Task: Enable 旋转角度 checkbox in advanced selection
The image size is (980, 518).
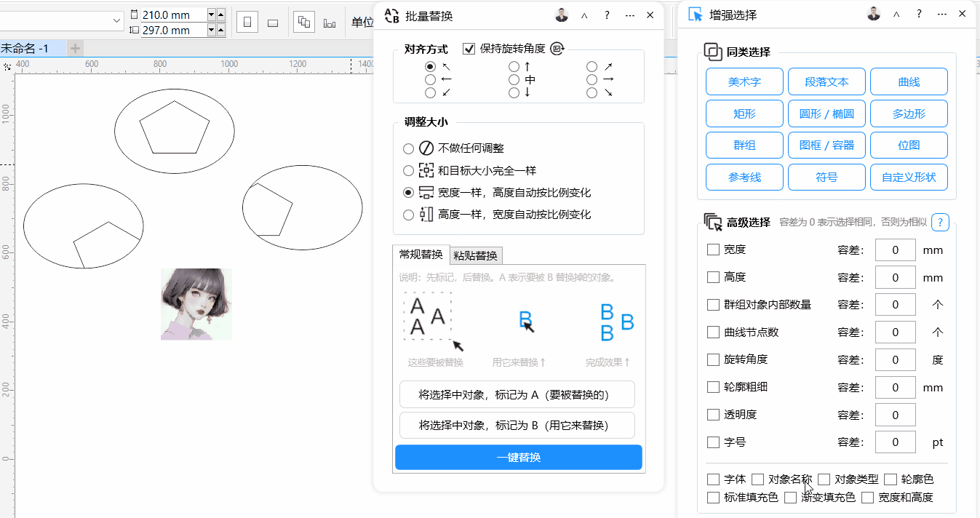Action: [x=714, y=359]
